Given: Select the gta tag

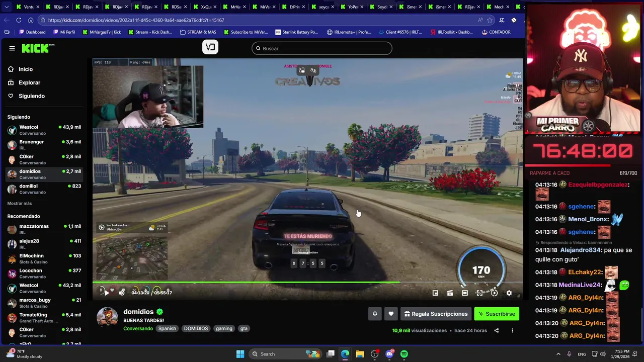Looking at the screenshot, I should [x=244, y=328].
